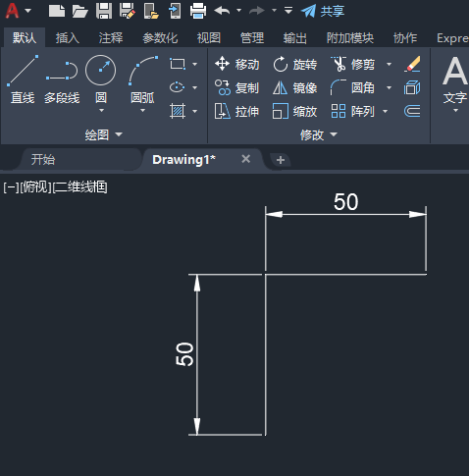The height and width of the screenshot is (476, 469).
Task: Click the explode tool icon
Action: pyautogui.click(x=412, y=87)
